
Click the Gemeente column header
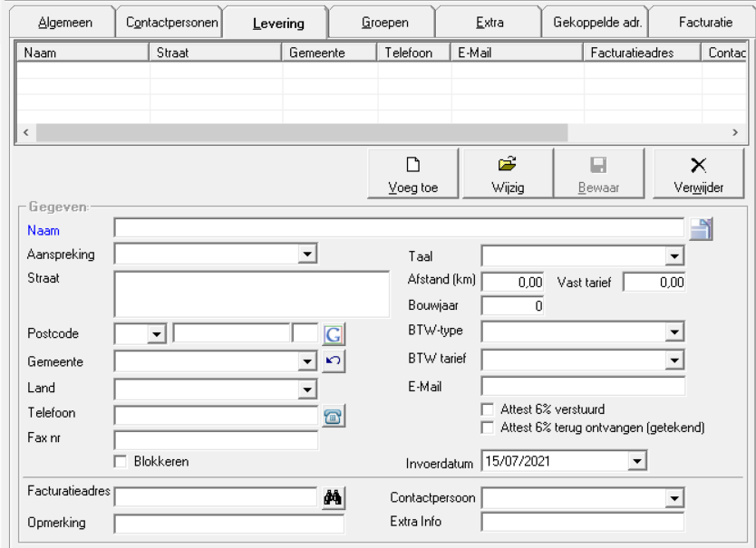coord(329,53)
